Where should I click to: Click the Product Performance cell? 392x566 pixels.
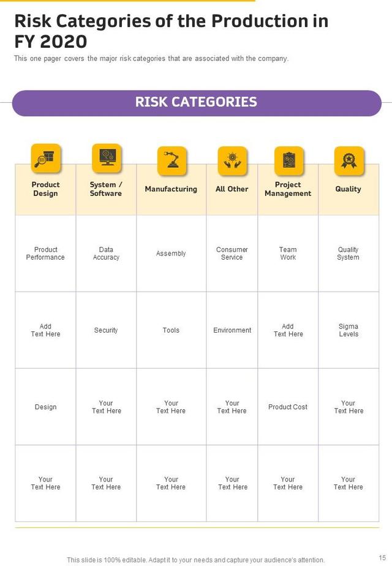pyautogui.click(x=46, y=254)
